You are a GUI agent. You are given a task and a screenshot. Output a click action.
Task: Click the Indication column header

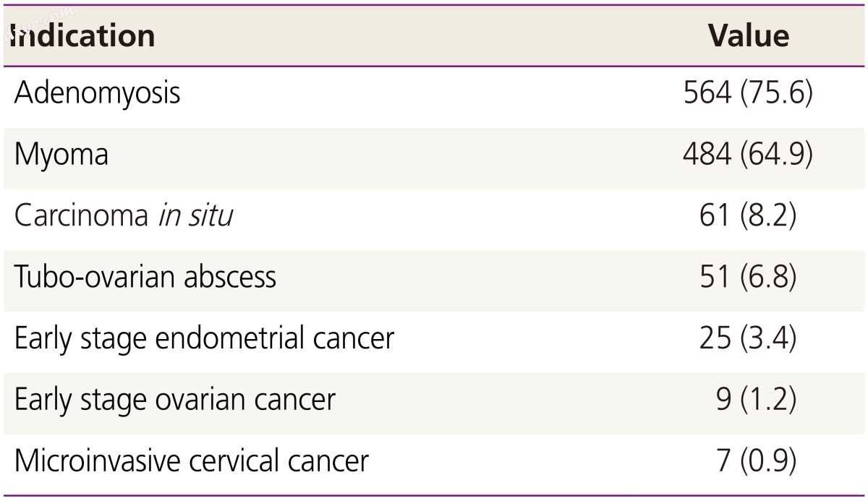[x=84, y=36]
